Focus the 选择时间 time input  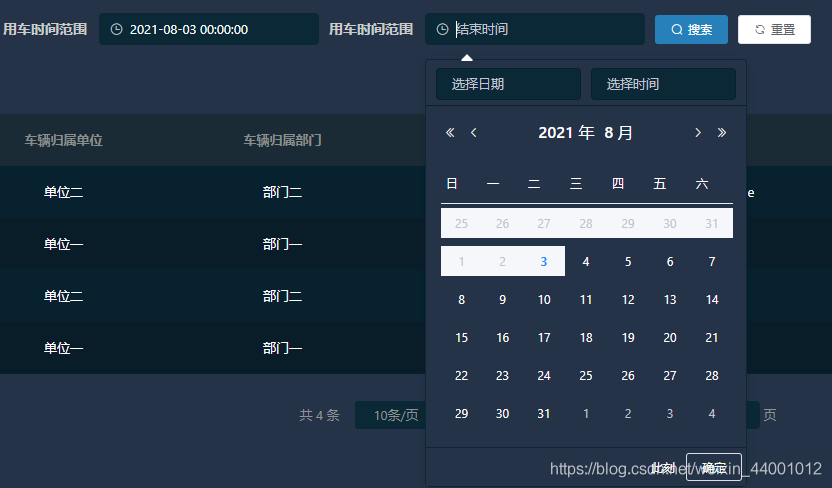663,84
